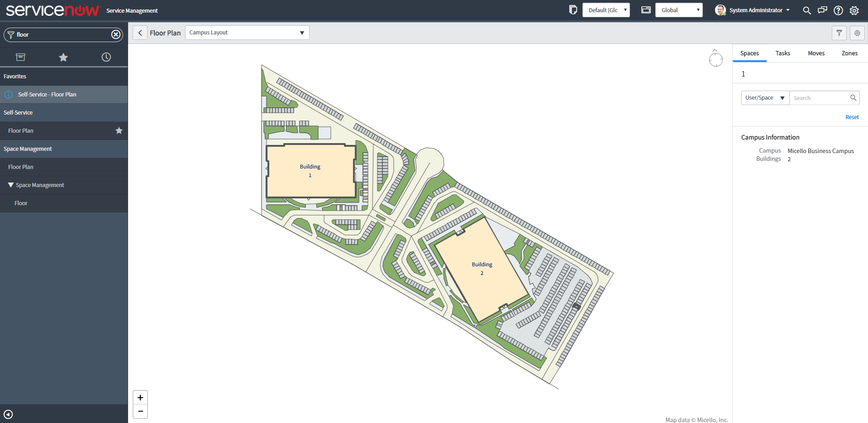The height and width of the screenshot is (423, 868).
Task: Toggle the Floor Plan favorite star
Action: [119, 130]
